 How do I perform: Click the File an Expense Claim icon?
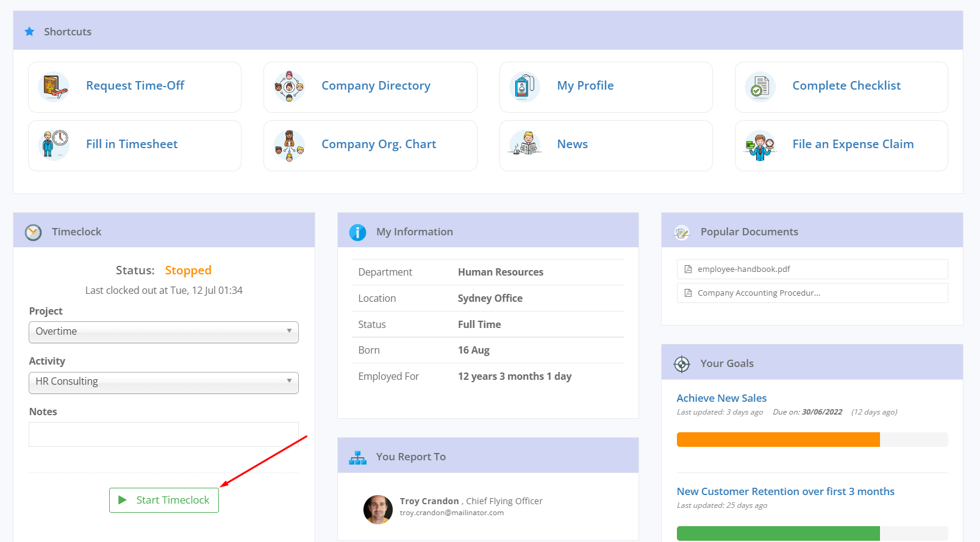click(x=760, y=145)
